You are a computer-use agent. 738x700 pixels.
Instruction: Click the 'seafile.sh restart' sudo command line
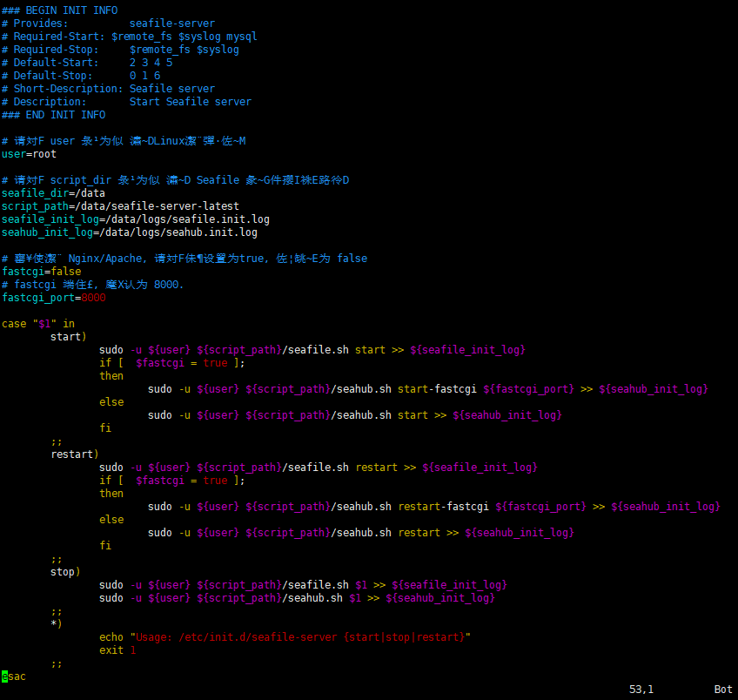pyautogui.click(x=319, y=468)
